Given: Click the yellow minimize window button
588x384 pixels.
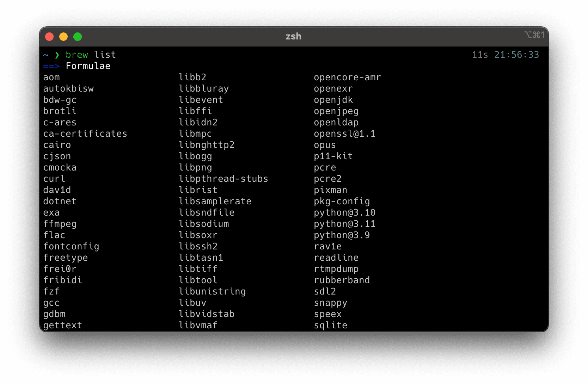Looking at the screenshot, I should (63, 37).
